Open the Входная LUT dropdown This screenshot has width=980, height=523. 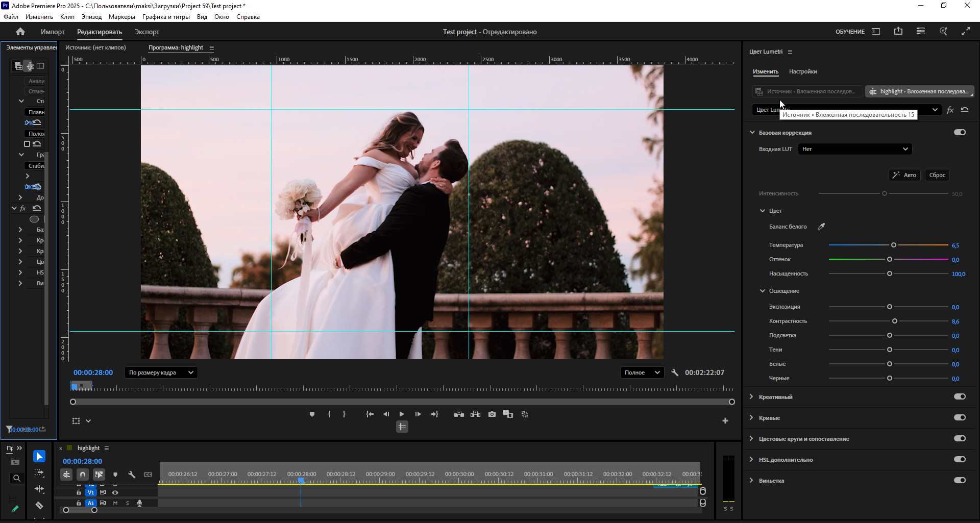click(x=855, y=149)
